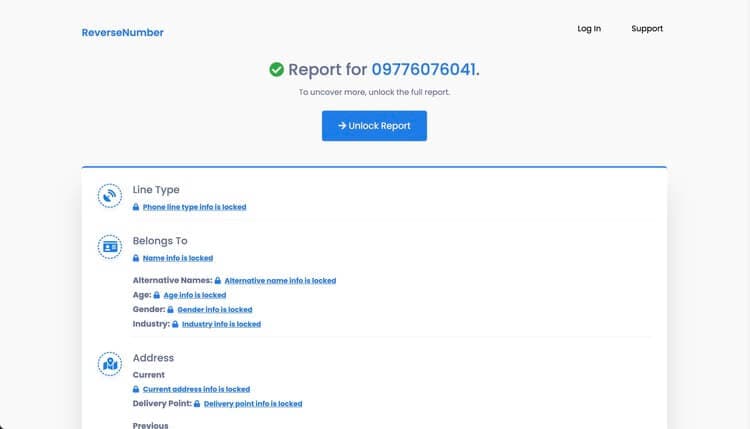Screen dimensions: 750x429
Task: Open 'Current address info is locked' link
Action: pyautogui.click(x=196, y=389)
